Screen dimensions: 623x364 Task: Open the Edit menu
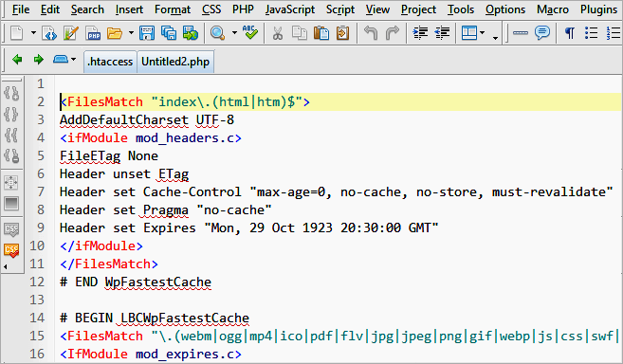pyautogui.click(x=50, y=9)
